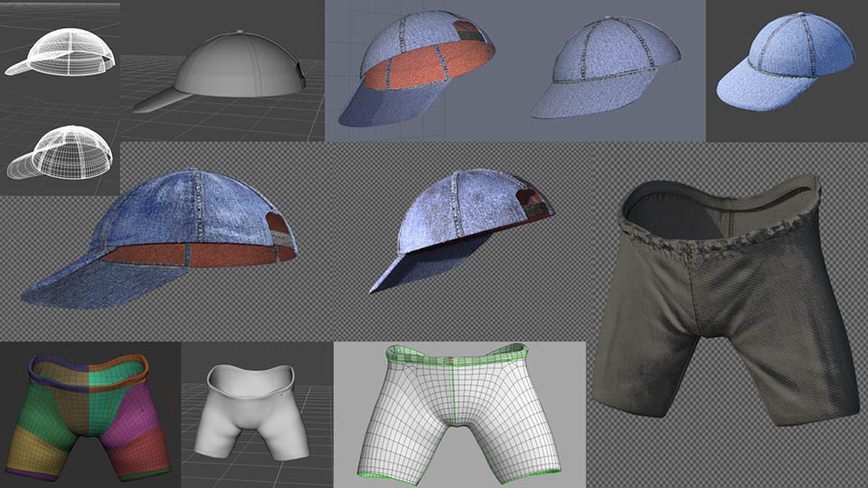The image size is (868, 488).
Task: Click the large denim cap with red inner lining
Action: (159, 238)
